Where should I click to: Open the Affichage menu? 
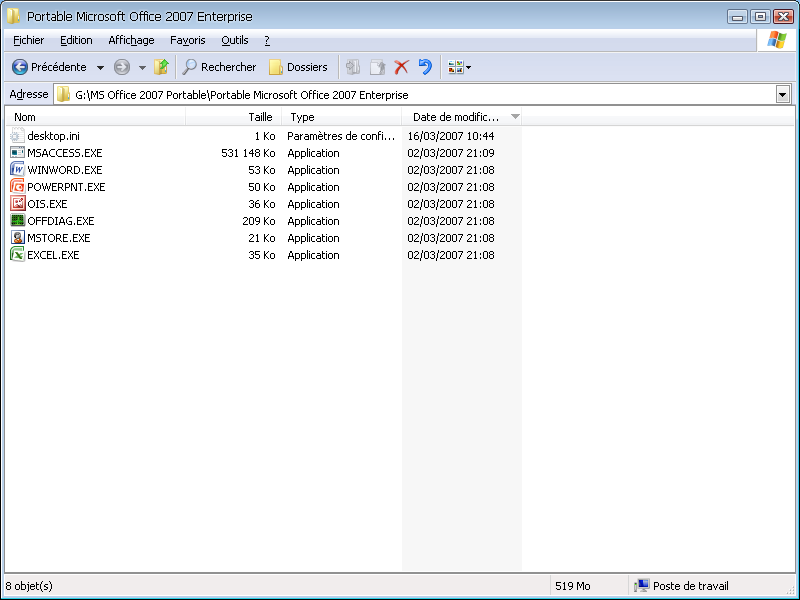pyautogui.click(x=131, y=40)
